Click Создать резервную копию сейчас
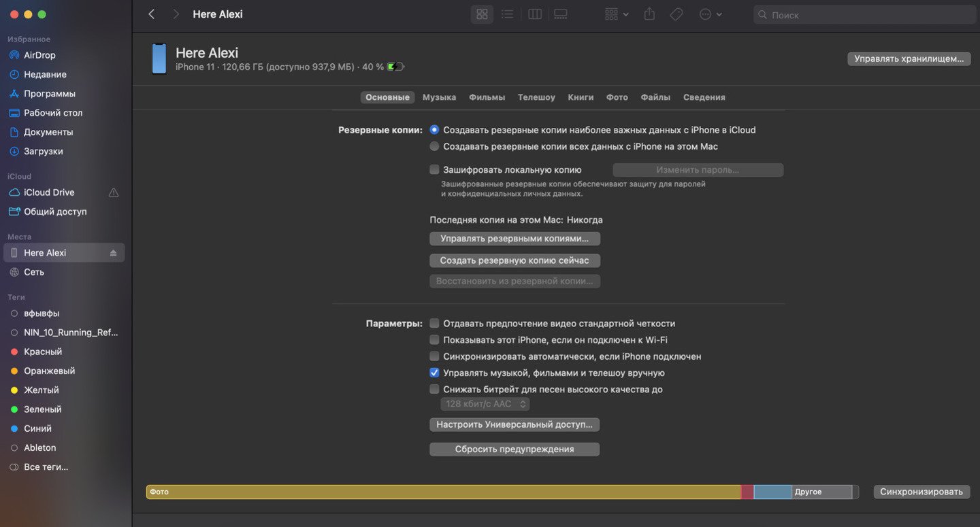The image size is (980, 527). point(514,260)
